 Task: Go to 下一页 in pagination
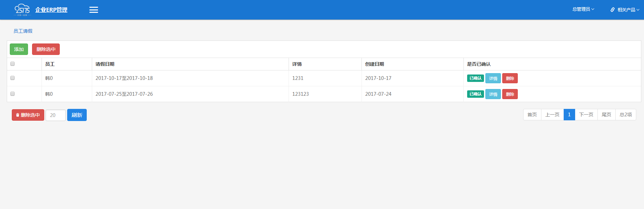coord(586,115)
